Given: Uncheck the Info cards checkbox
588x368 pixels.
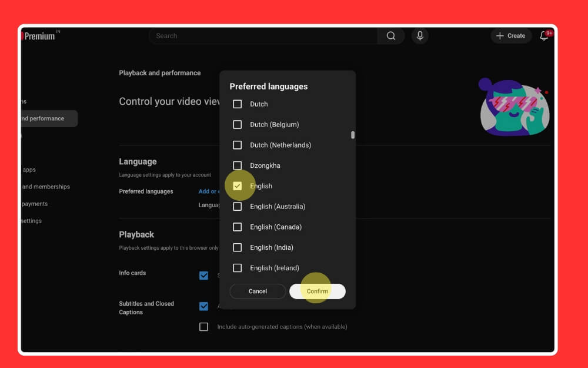Looking at the screenshot, I should tap(203, 275).
